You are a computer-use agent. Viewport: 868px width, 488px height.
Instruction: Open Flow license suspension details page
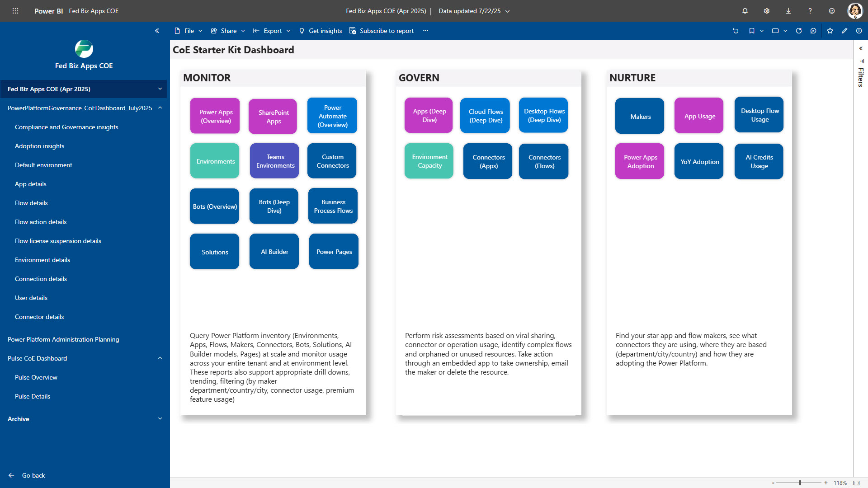58,241
